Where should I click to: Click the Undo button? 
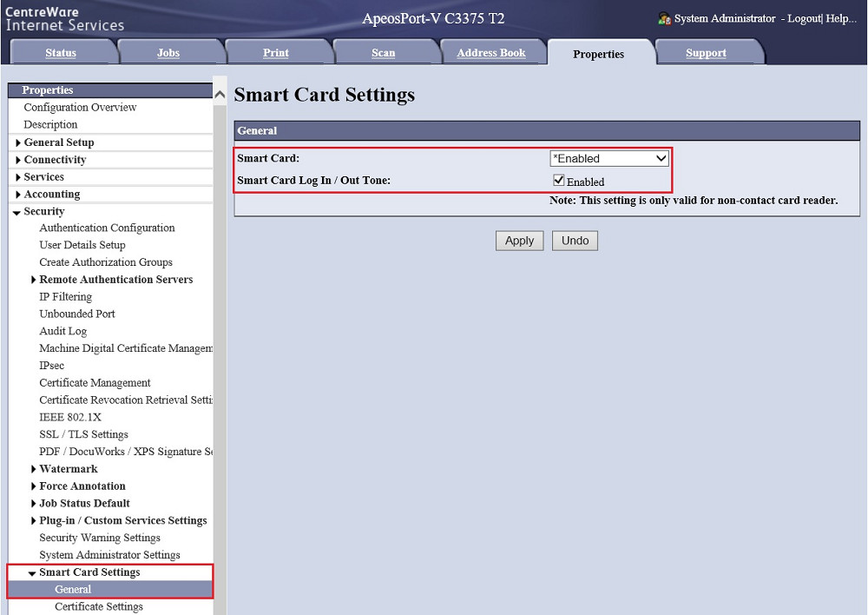pyautogui.click(x=575, y=241)
